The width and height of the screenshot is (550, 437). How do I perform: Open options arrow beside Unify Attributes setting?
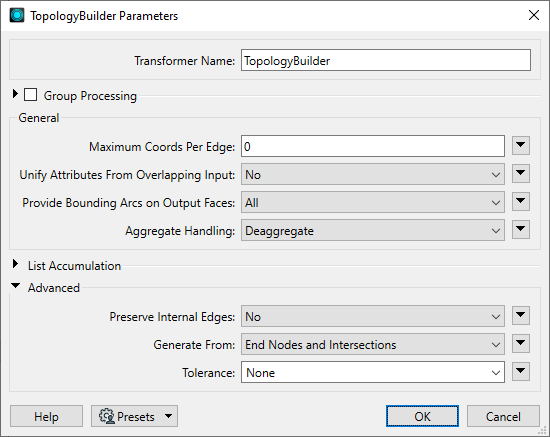(x=521, y=174)
